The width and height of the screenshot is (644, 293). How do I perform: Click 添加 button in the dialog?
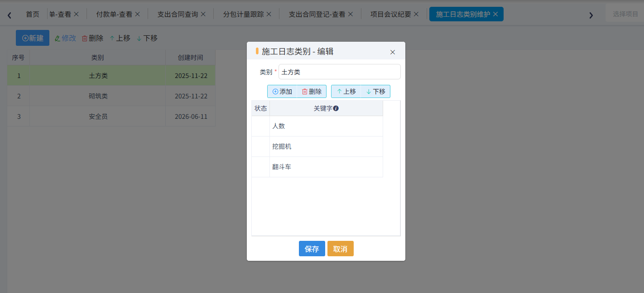[282, 92]
